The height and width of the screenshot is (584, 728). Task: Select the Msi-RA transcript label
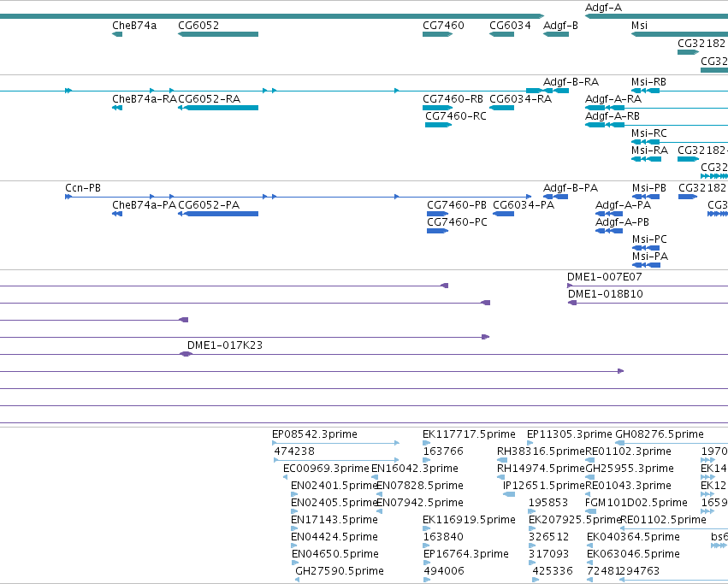pyautogui.click(x=649, y=150)
